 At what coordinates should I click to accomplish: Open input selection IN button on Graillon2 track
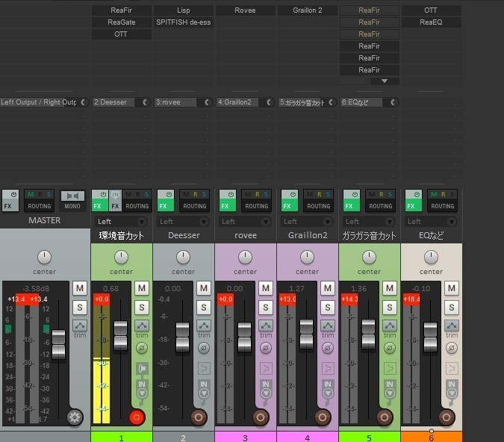328,389
